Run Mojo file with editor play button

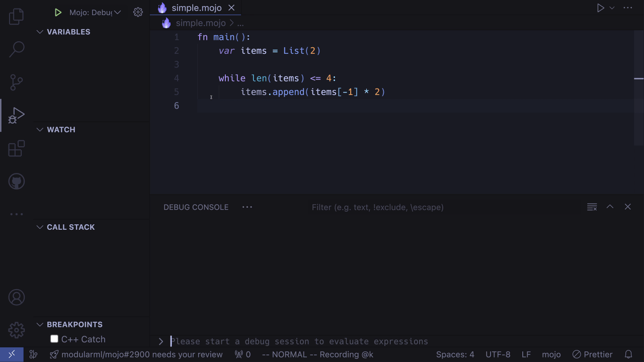pyautogui.click(x=600, y=8)
